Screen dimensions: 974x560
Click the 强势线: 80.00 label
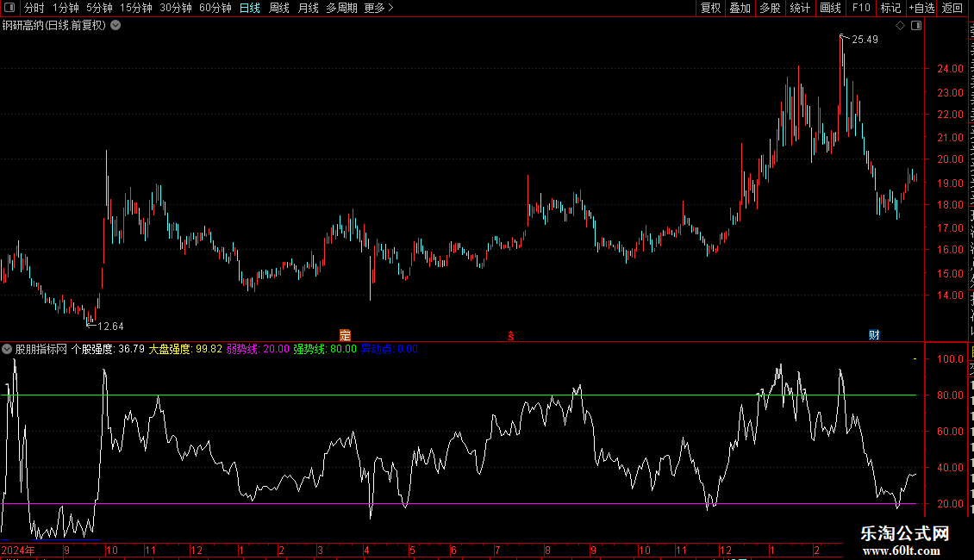point(325,350)
